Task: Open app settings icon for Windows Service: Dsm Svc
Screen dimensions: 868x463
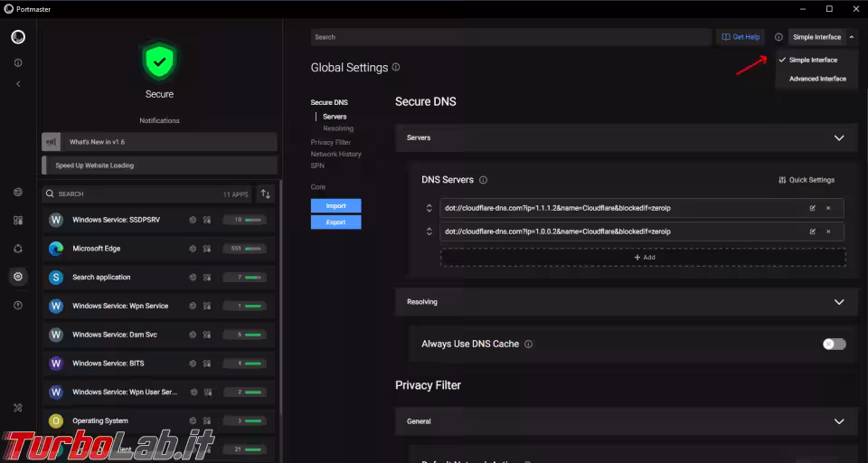Action: (207, 335)
